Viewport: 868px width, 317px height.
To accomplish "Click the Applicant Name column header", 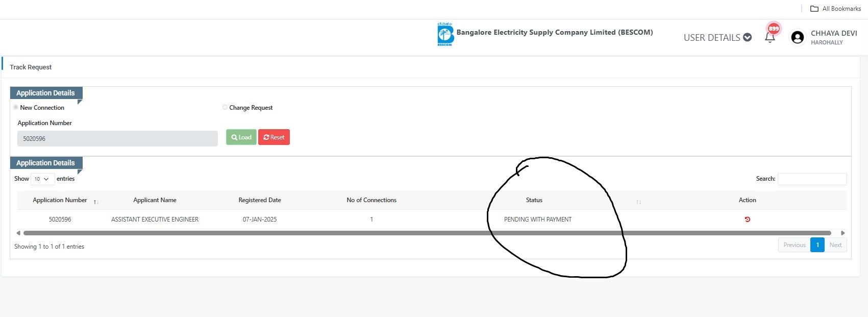I will [x=155, y=200].
